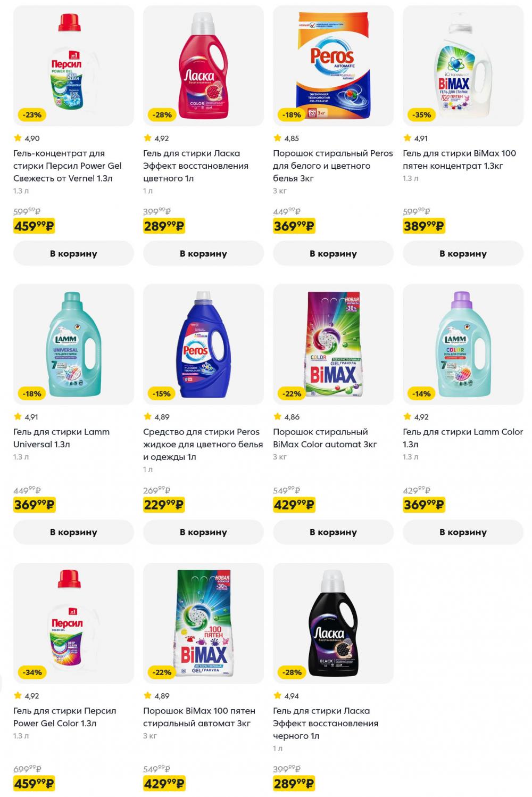The height and width of the screenshot is (797, 532).
Task: Add Lamm Color 1.3л gel to cart
Action: pyautogui.click(x=463, y=532)
